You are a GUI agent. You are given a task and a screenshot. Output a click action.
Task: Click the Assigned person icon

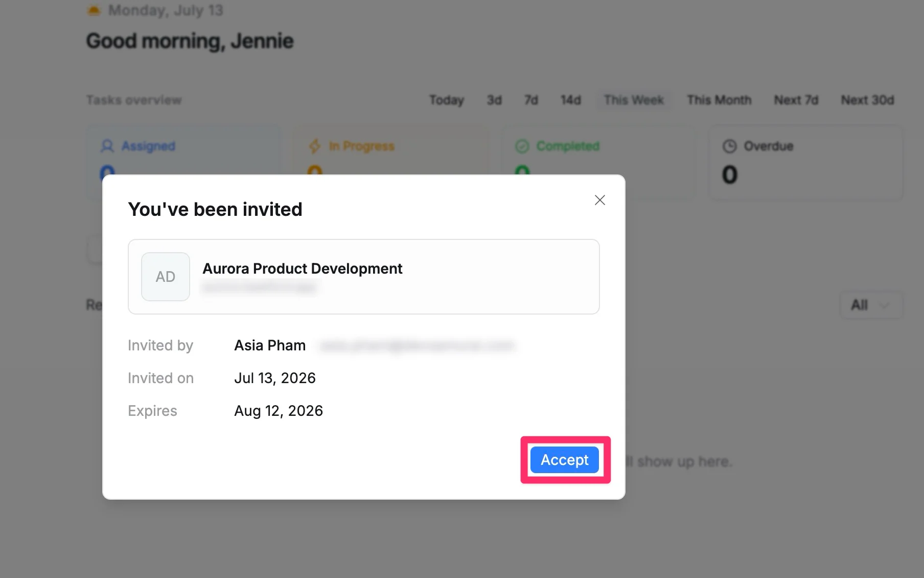pos(107,146)
